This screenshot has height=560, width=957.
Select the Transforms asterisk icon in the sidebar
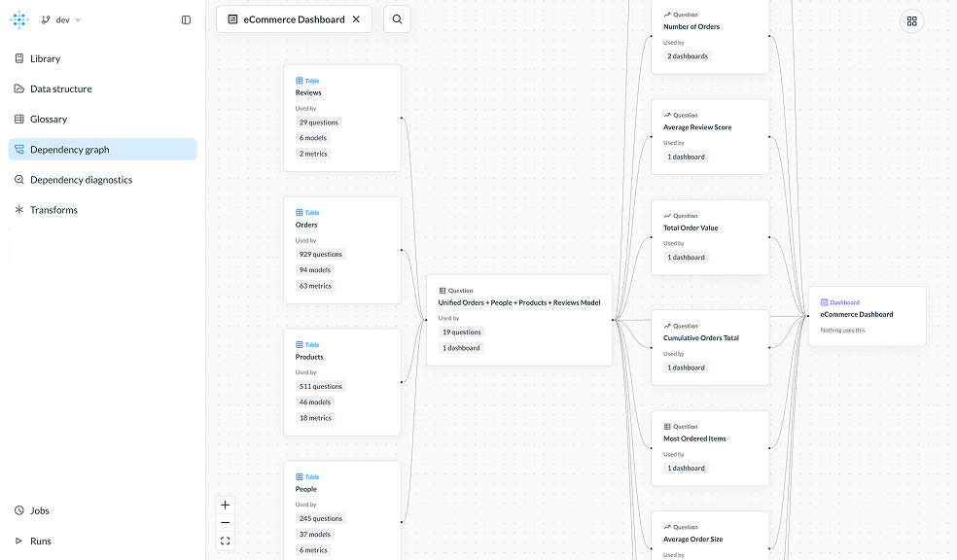coord(18,209)
